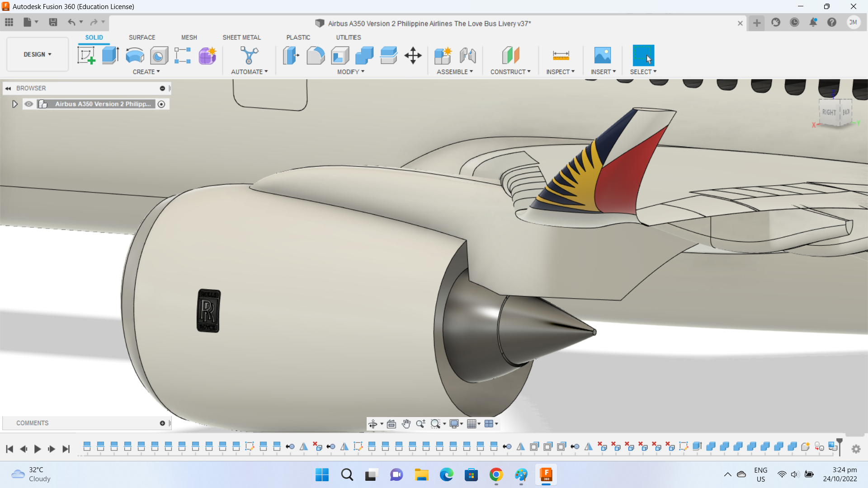868x488 pixels.
Task: Click the Offset Face tool icon
Action: (389, 56)
